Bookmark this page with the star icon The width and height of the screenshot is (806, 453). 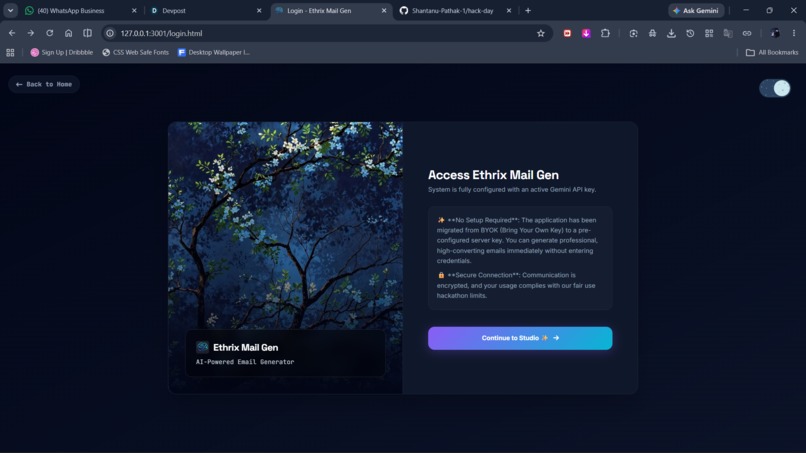[x=540, y=33]
